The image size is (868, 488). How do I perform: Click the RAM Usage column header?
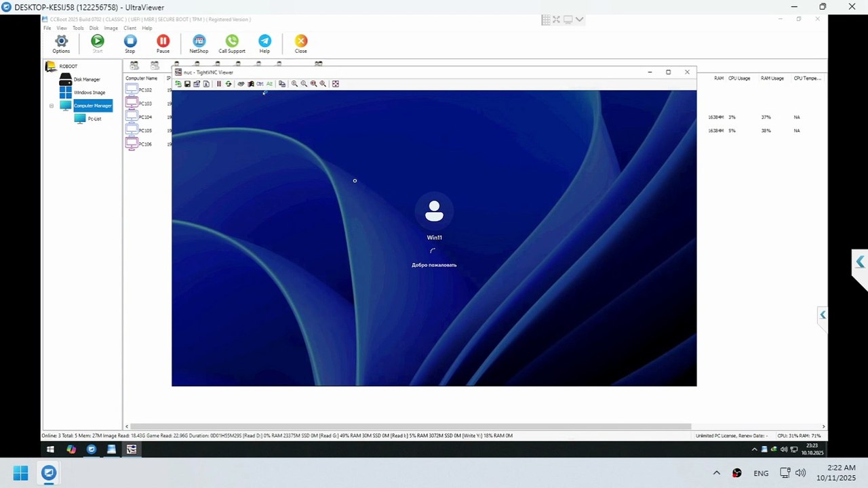coord(772,79)
